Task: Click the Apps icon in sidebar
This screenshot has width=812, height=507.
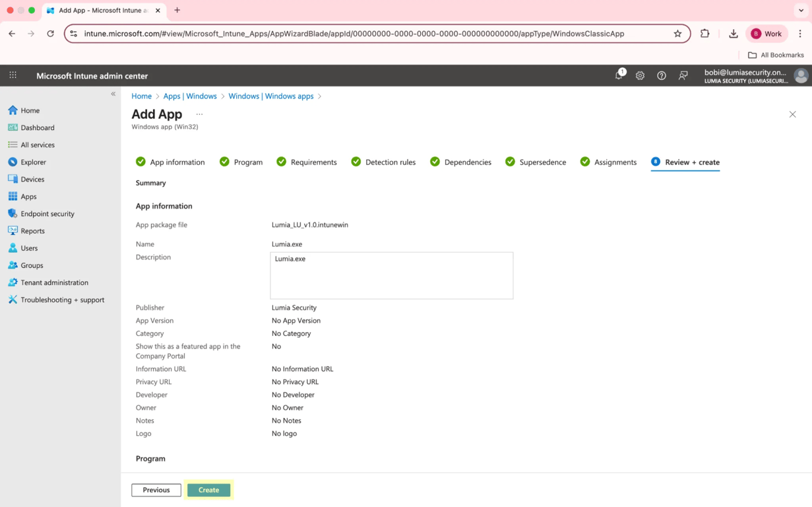Action: [x=13, y=196]
